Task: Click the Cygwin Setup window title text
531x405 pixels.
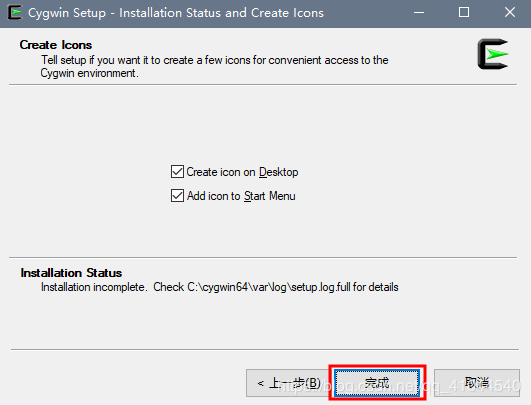Action: point(176,13)
